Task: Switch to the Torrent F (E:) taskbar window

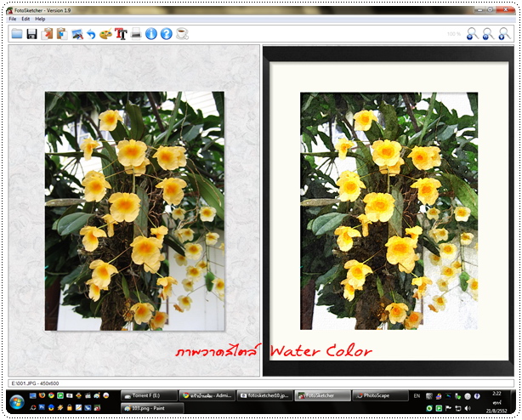Action: pos(149,395)
